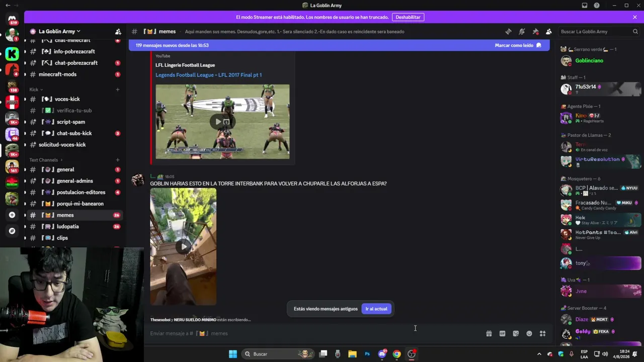Open apps launcher in message bar
This screenshot has height=362, width=644.
(x=543, y=333)
